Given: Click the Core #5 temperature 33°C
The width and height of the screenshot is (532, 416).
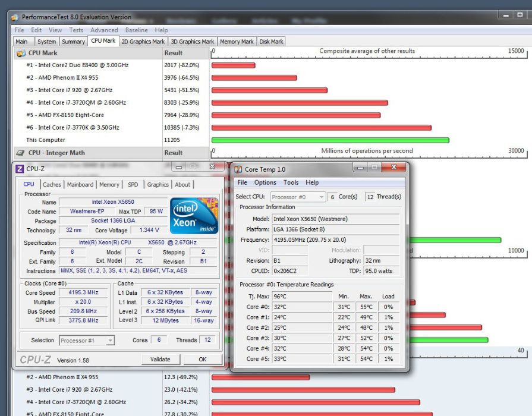Looking at the screenshot, I should [302, 359].
